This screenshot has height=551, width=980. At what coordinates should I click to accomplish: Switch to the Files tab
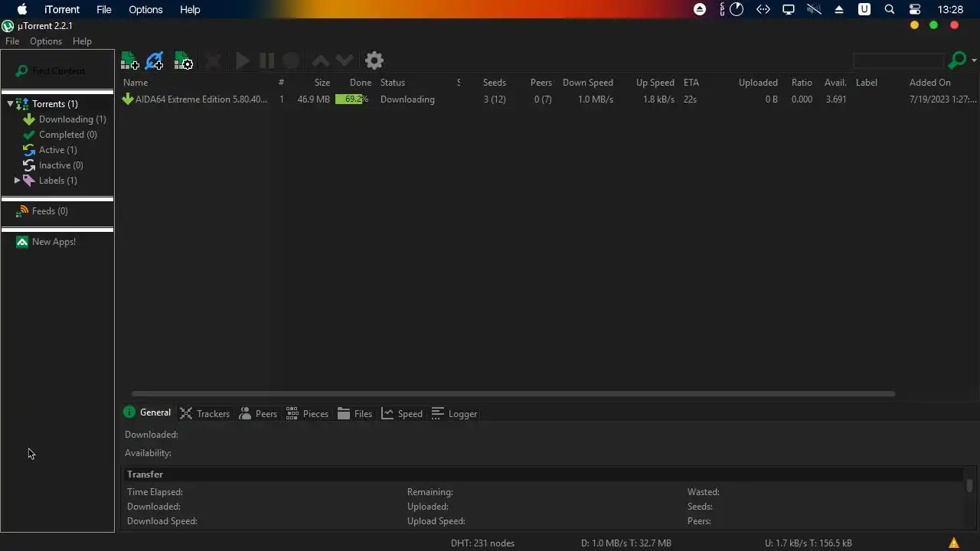(x=354, y=413)
